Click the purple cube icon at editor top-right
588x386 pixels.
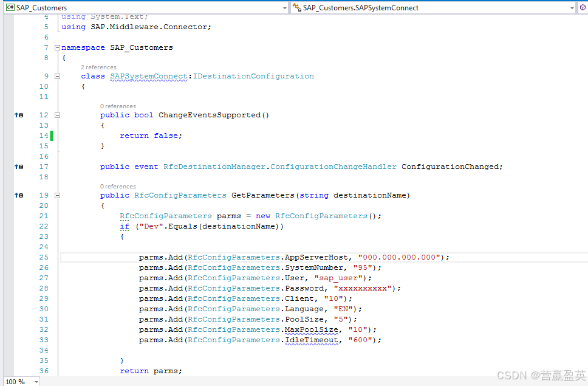[x=583, y=8]
